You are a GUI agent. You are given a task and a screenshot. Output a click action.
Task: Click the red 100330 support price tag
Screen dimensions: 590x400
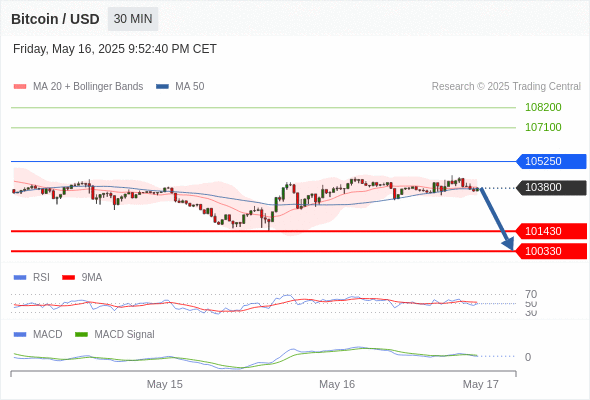pyautogui.click(x=551, y=251)
